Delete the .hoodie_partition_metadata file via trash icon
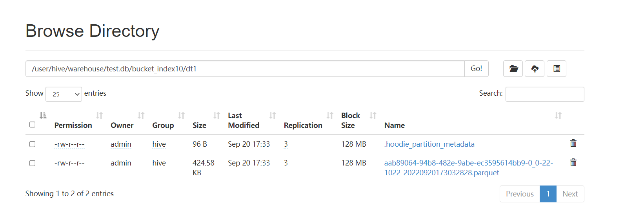 [x=573, y=144]
